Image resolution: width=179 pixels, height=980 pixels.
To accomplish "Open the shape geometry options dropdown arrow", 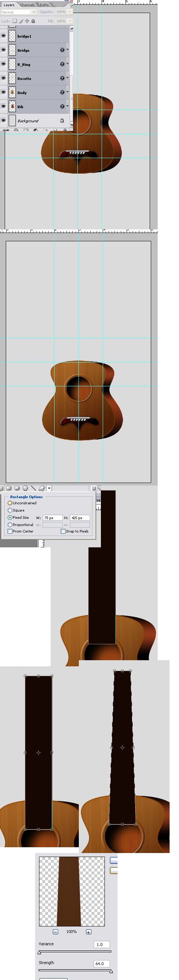I will [x=49, y=488].
